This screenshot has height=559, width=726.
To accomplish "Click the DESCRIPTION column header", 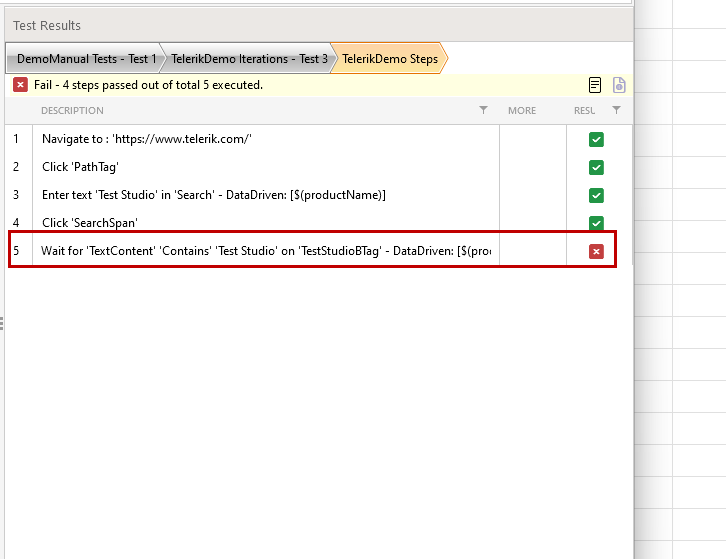I will [x=72, y=111].
